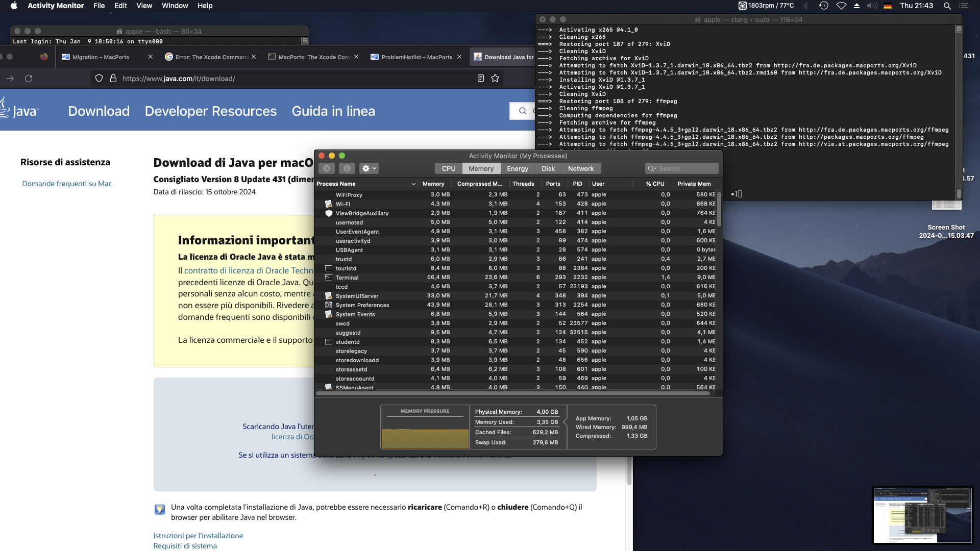Click the tracking protection shield icon
This screenshot has width=980, height=551.
pos(99,79)
